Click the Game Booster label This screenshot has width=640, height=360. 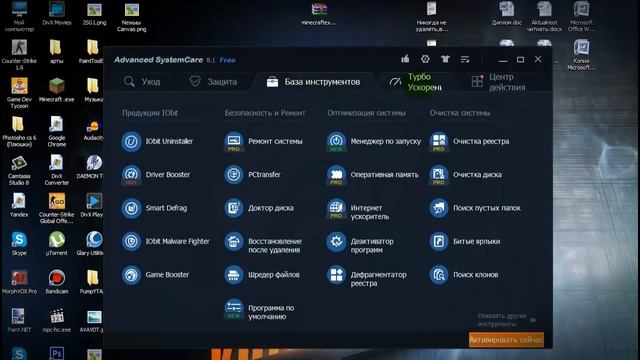point(167,275)
